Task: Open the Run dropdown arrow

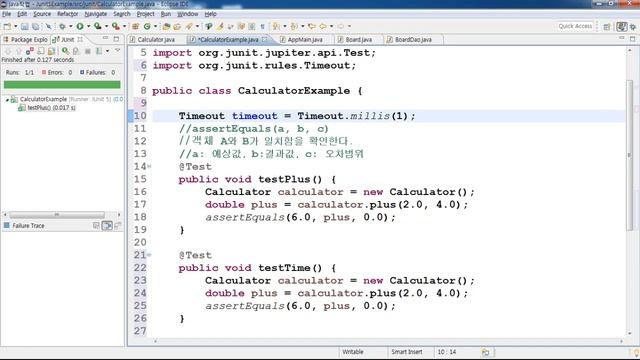Action: click(88, 27)
